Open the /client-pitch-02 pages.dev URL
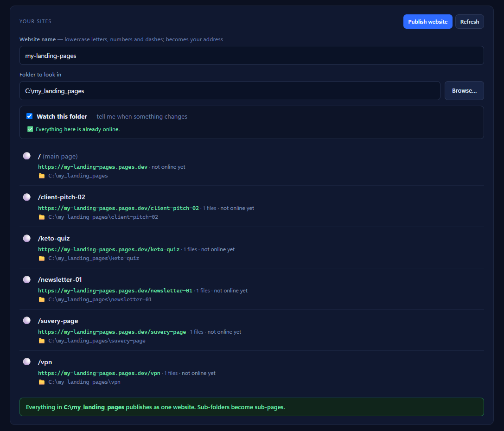Screen dimensions: 504x431 pyautogui.click(x=118, y=208)
